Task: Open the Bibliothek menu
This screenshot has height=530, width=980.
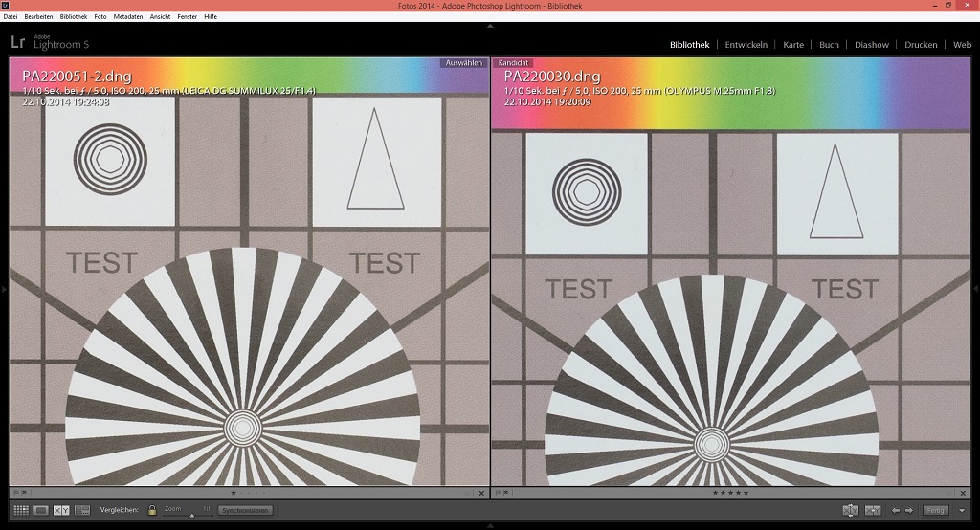Action: (x=74, y=17)
